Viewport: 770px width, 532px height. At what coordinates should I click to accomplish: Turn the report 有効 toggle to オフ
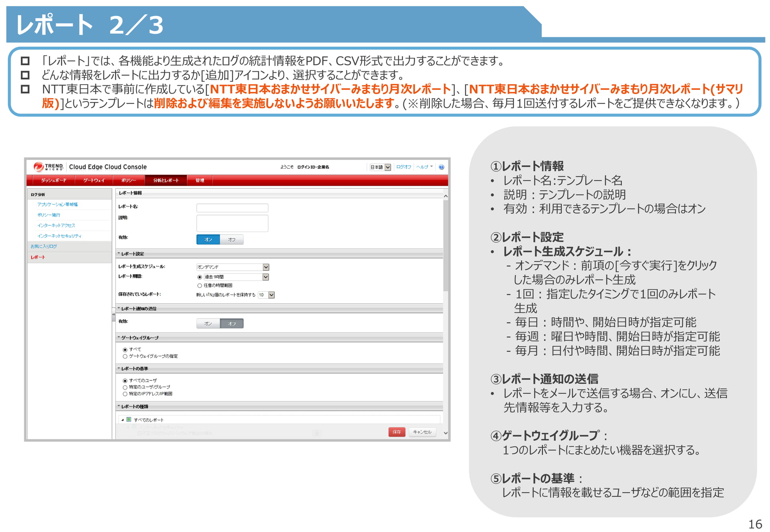point(231,239)
